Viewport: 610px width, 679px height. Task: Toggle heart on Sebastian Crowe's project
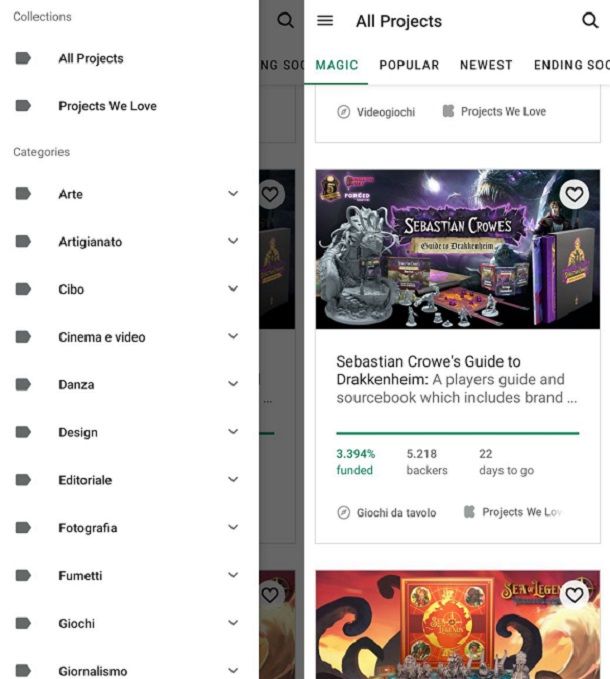tap(574, 194)
